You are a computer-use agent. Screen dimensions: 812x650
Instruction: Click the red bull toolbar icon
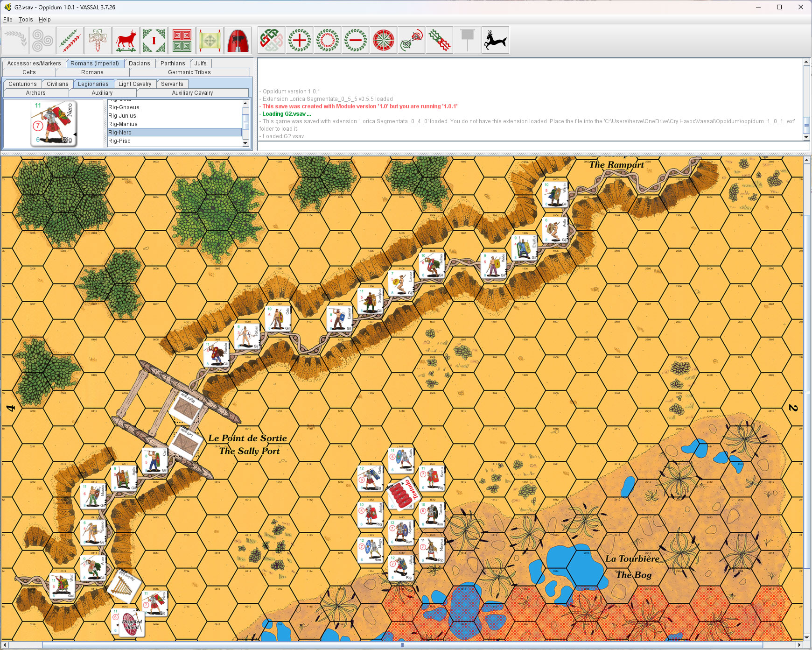coord(126,40)
